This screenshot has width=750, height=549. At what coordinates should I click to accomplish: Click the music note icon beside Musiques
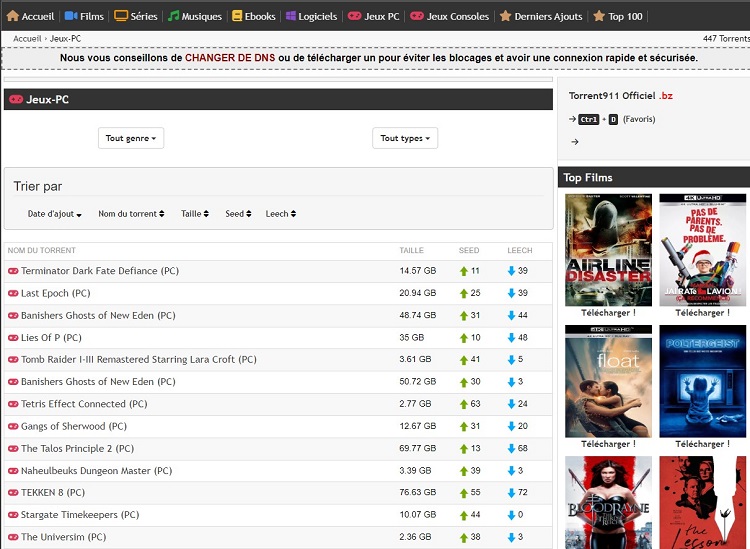coord(173,16)
